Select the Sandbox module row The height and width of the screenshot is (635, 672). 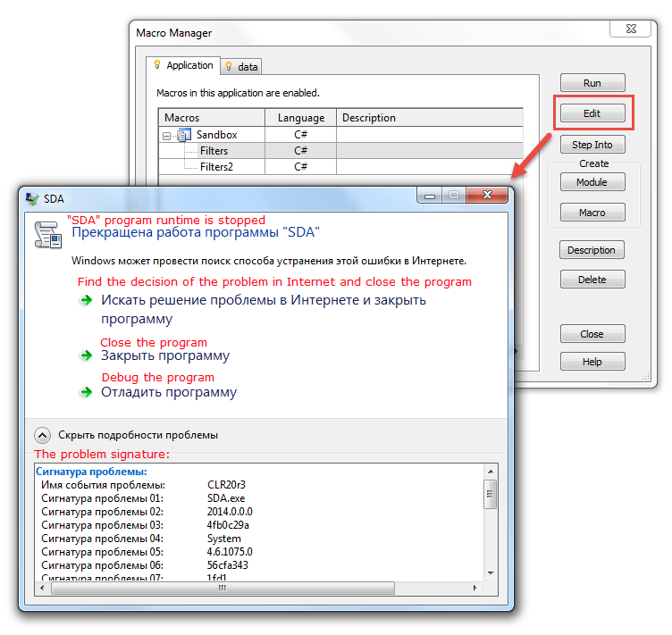point(340,135)
